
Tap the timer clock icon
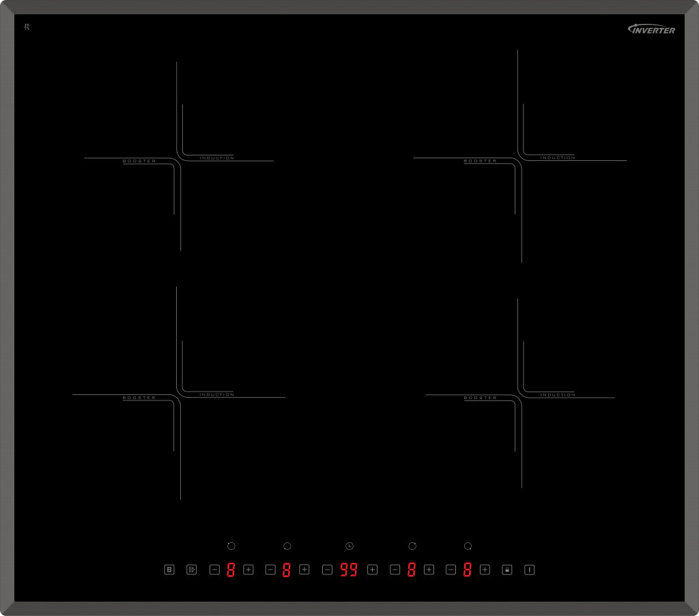coord(349,546)
